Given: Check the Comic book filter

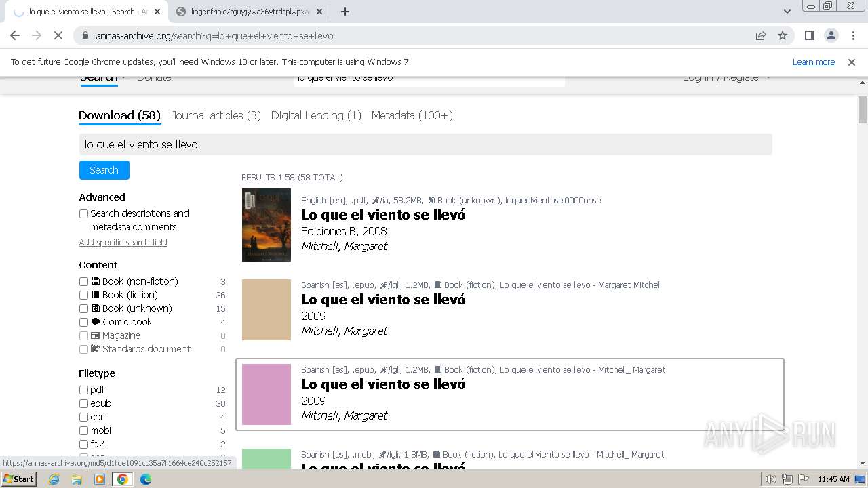Looking at the screenshot, I should (83, 322).
